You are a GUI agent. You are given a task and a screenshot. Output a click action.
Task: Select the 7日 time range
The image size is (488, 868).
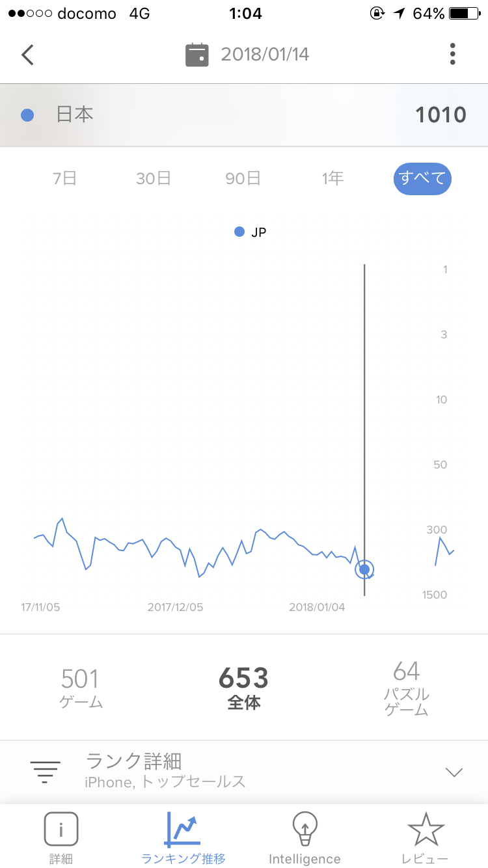(65, 178)
